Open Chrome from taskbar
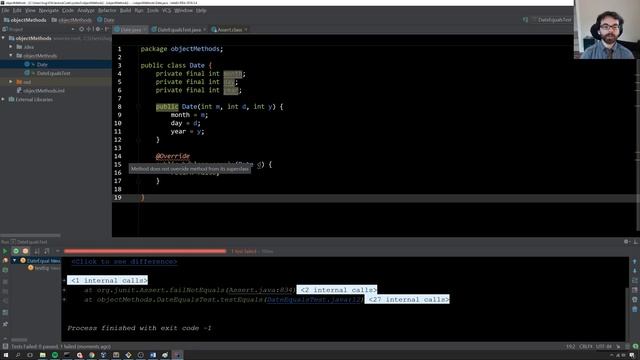Screen dimensions: 640x360 (x=91, y=355)
